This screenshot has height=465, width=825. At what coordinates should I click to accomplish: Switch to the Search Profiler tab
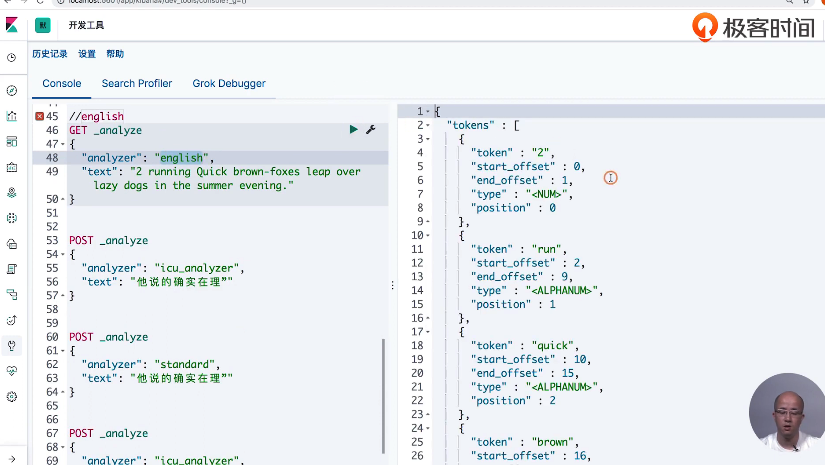[137, 83]
